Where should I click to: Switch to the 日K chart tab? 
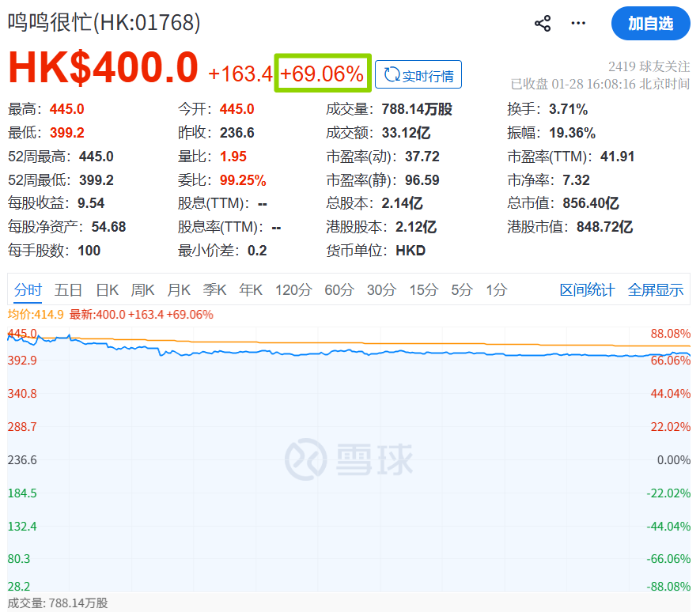pyautogui.click(x=107, y=290)
